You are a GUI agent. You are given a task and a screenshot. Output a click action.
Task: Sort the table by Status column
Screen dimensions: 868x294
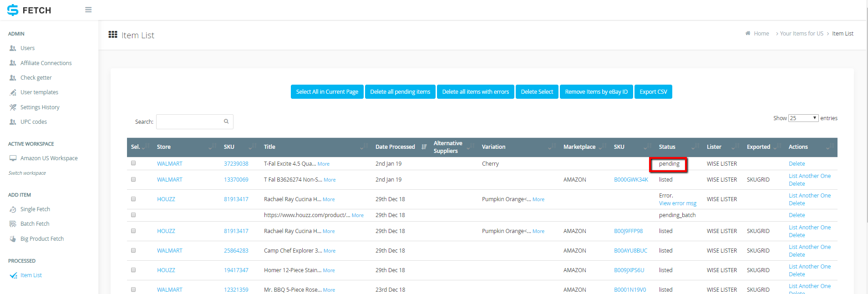click(x=679, y=147)
